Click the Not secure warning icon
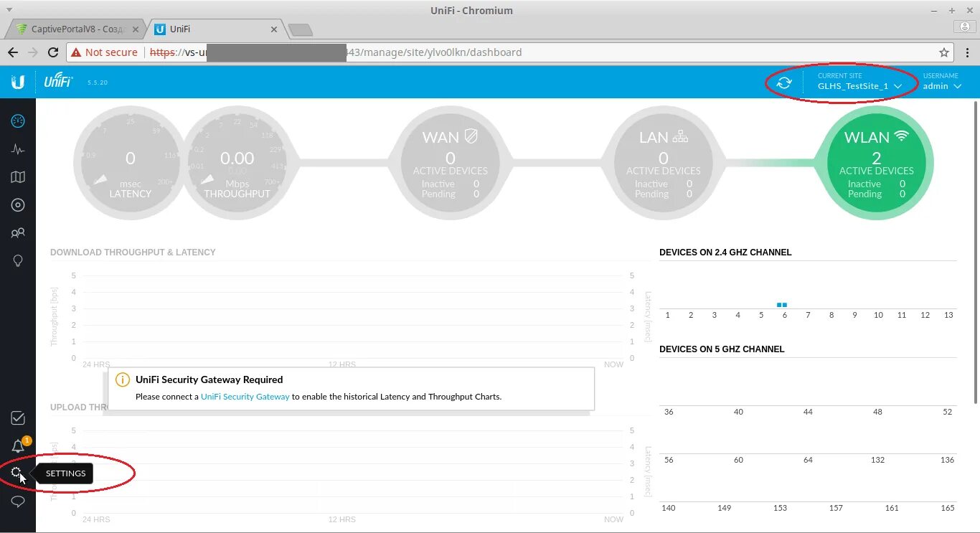 pos(77,52)
